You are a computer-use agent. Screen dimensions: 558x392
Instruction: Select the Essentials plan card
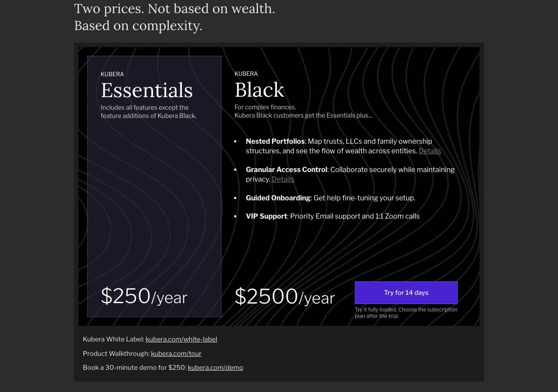[154, 186]
